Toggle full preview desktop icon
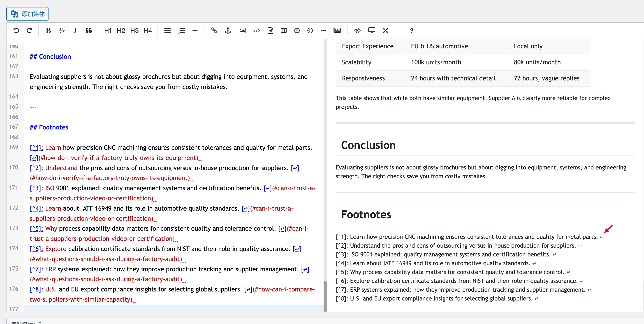Image resolution: width=644 pixels, height=324 pixels. click(371, 31)
